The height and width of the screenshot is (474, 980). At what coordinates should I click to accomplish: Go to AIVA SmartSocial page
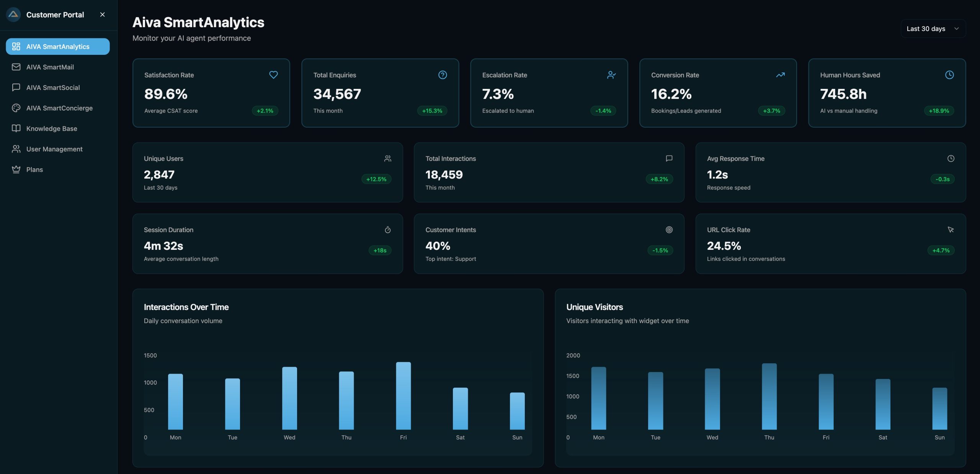[x=53, y=87]
